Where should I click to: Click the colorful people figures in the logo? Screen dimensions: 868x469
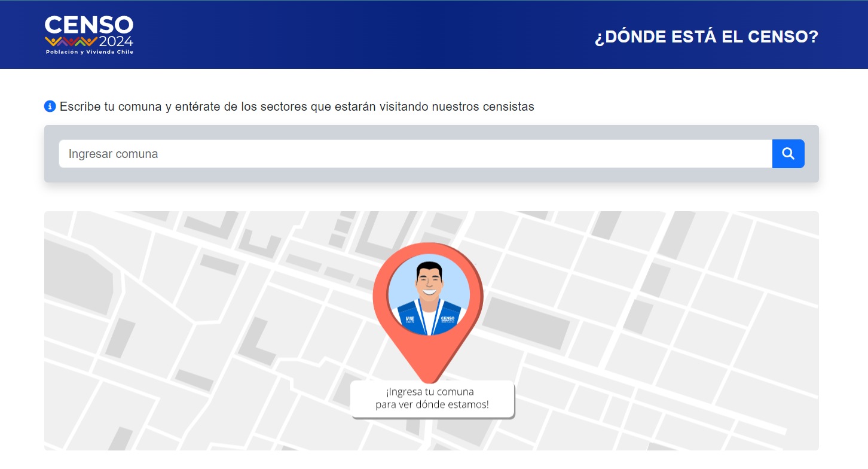click(71, 42)
